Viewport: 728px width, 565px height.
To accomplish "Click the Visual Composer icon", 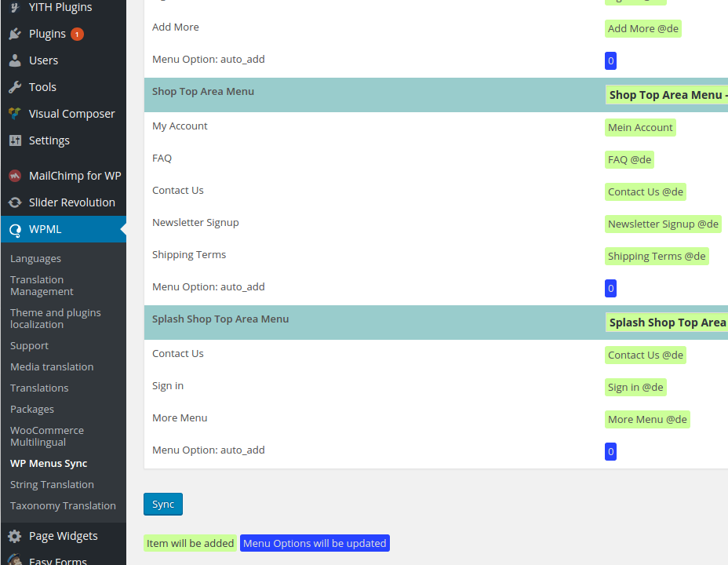I will coord(15,114).
